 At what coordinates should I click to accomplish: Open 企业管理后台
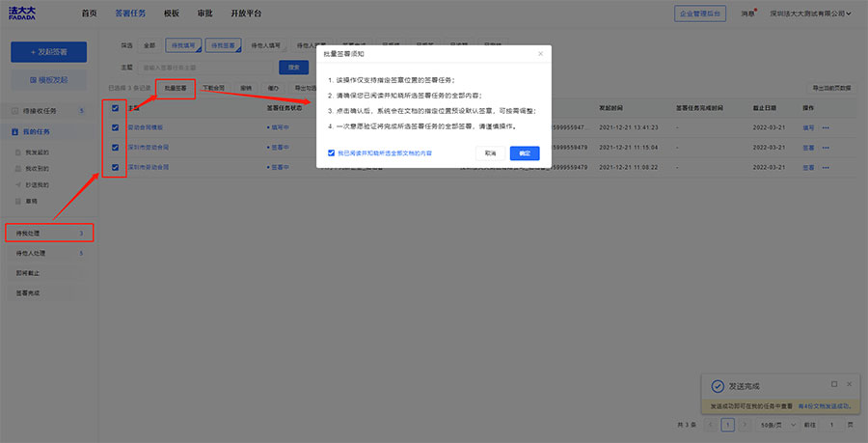700,14
